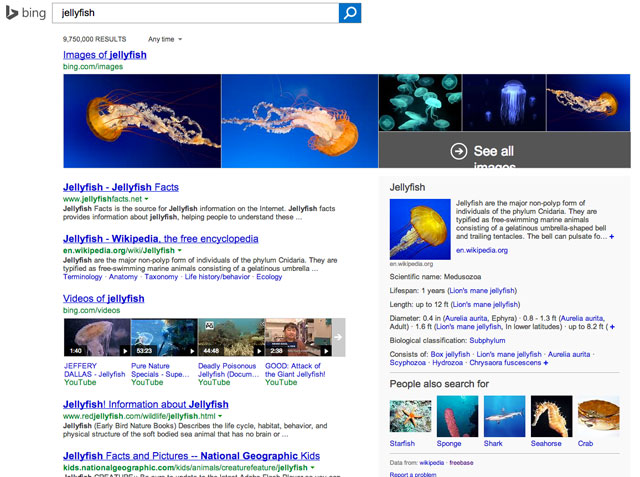This screenshot has width=640, height=477.
Task: Go to Ecology section link
Action: click(269, 277)
